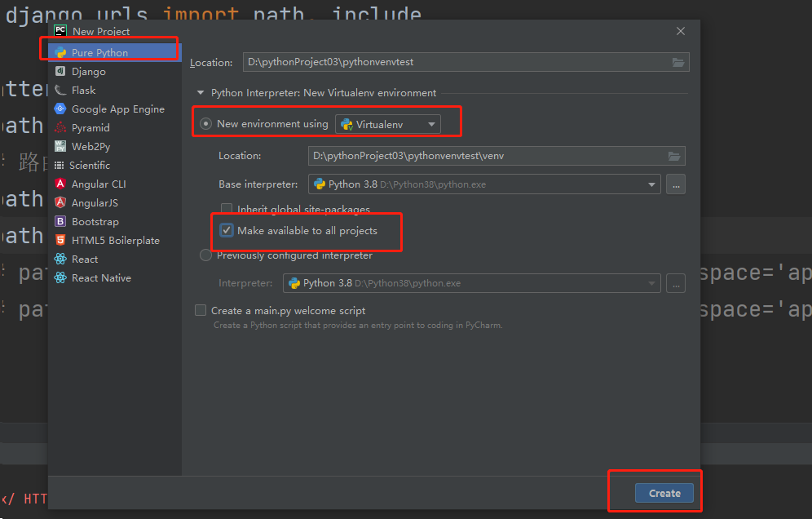The height and width of the screenshot is (519, 812).
Task: Click the Create button
Action: (x=664, y=493)
